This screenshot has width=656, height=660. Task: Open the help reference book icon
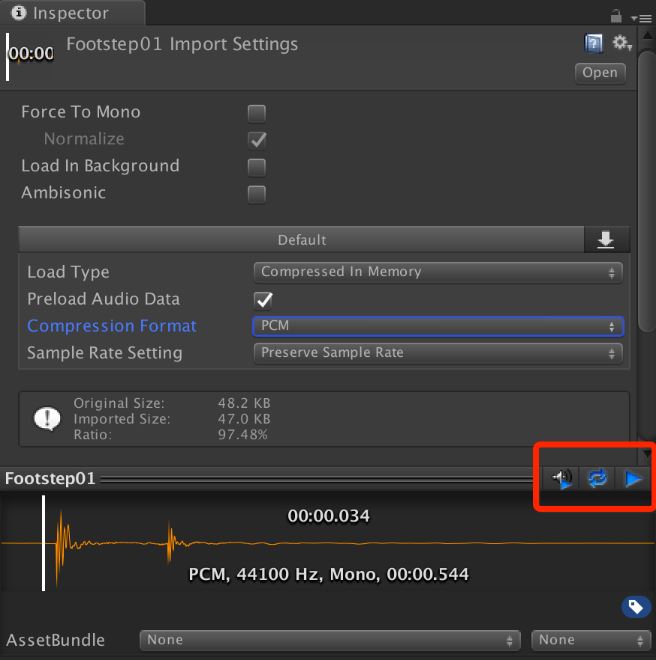(x=594, y=43)
